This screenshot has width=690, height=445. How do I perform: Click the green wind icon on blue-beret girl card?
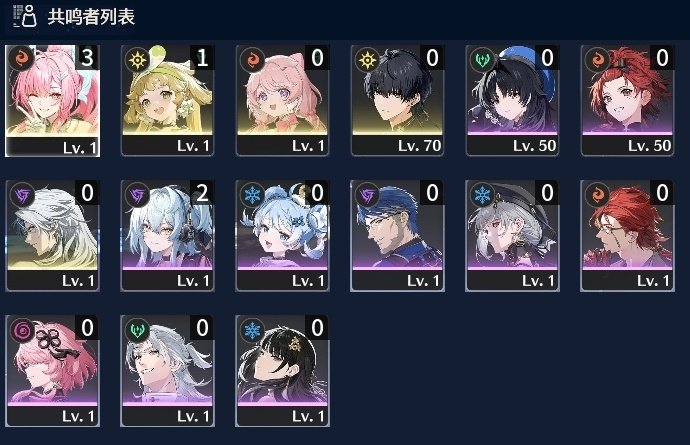point(482,59)
